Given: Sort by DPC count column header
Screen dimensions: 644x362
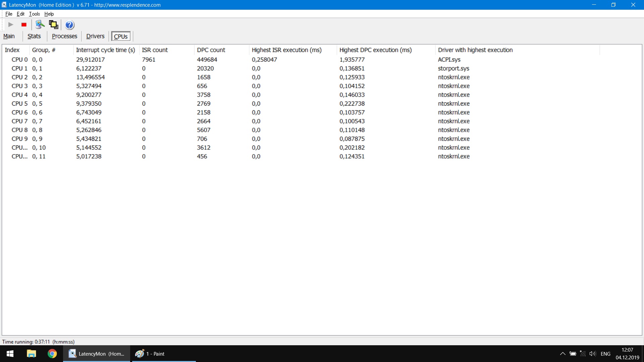Looking at the screenshot, I should click(211, 50).
